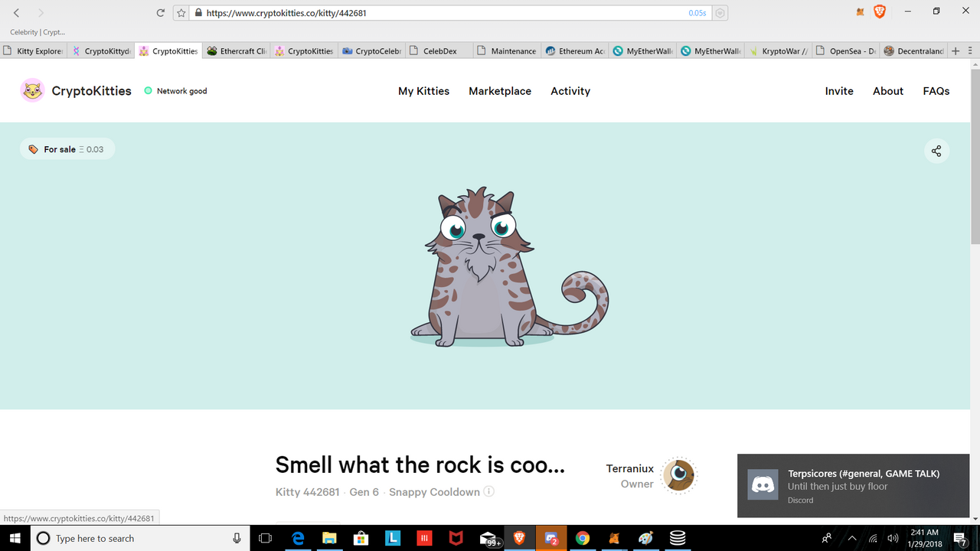Open the Windows Start menu
The height and width of the screenshot is (551, 980).
(15, 538)
